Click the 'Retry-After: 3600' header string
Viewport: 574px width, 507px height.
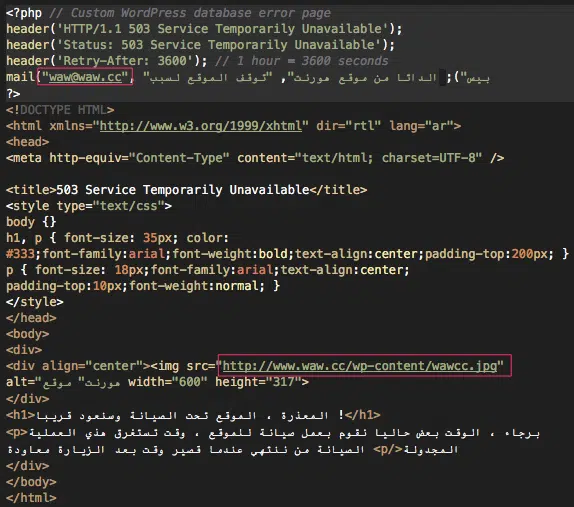click(x=125, y=61)
